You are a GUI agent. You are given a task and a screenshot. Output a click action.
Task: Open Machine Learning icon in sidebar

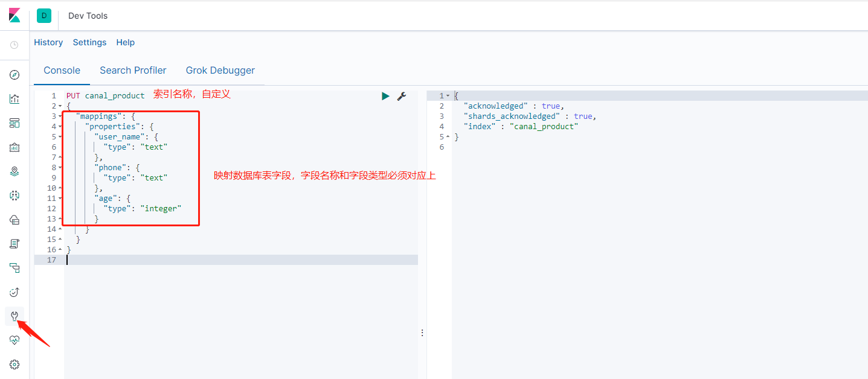click(14, 196)
